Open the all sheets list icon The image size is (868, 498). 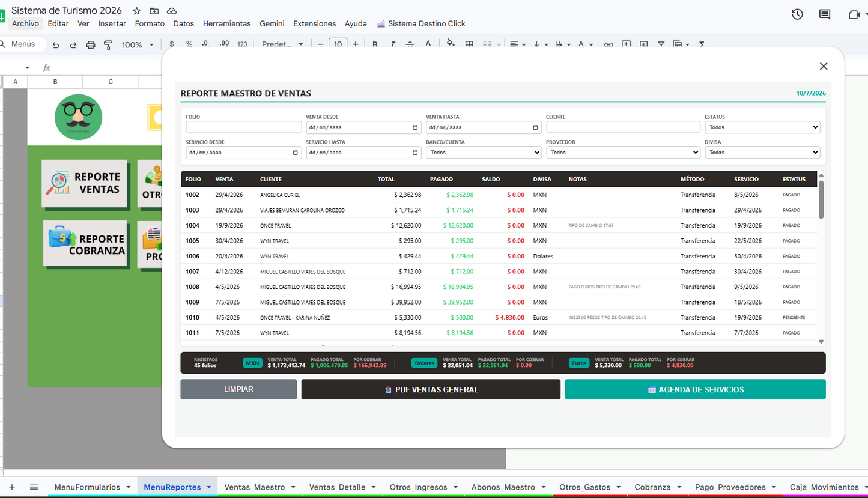click(34, 487)
